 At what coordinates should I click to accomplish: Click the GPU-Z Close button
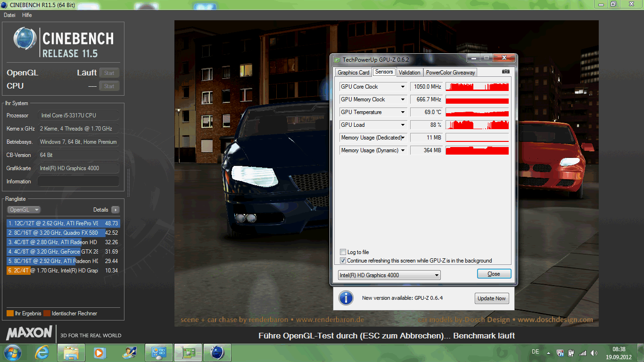(494, 274)
